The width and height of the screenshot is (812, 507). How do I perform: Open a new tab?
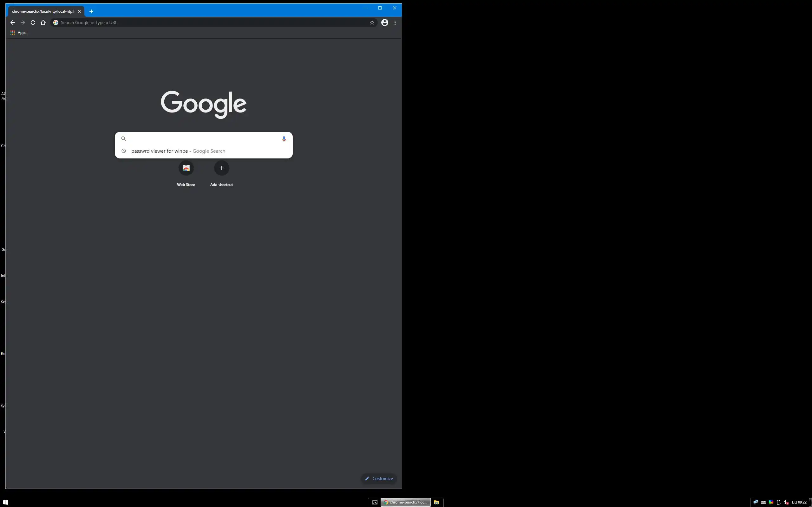[91, 11]
